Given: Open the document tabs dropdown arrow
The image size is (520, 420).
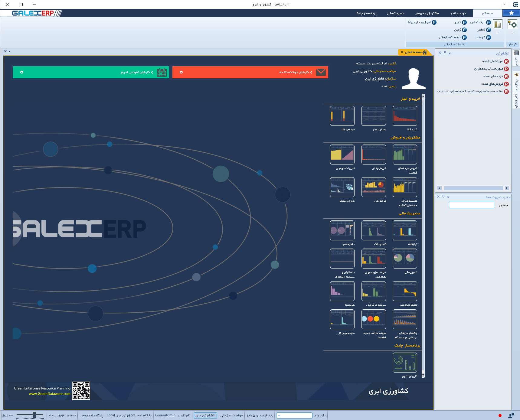Looking at the screenshot, I should tap(10, 51).
